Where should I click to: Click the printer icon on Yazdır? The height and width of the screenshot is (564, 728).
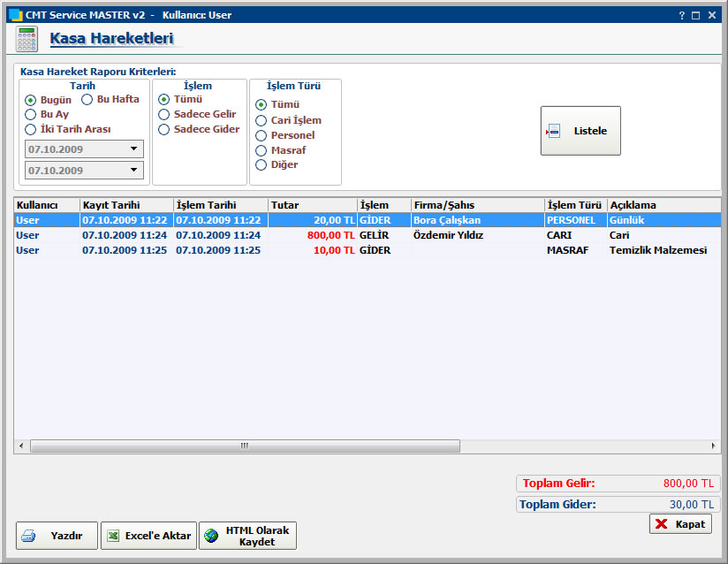[29, 536]
